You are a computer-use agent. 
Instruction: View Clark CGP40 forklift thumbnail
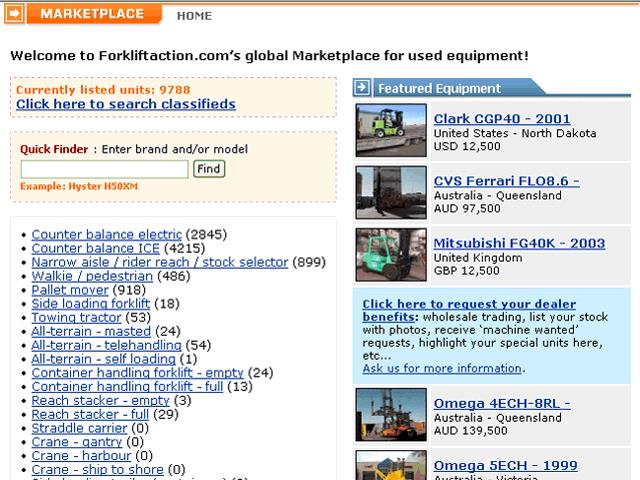[x=391, y=130]
